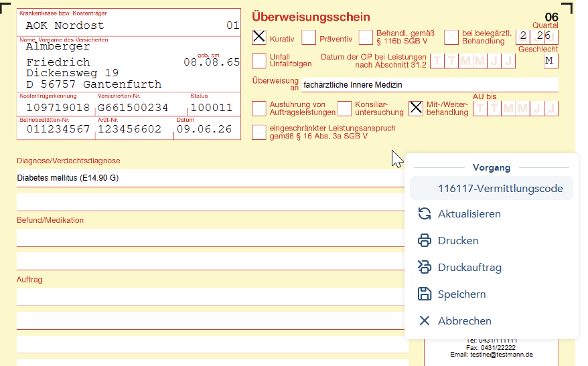Viewport: 588px width, 366px height.
Task: Click the Quartal field
Action: (x=537, y=37)
